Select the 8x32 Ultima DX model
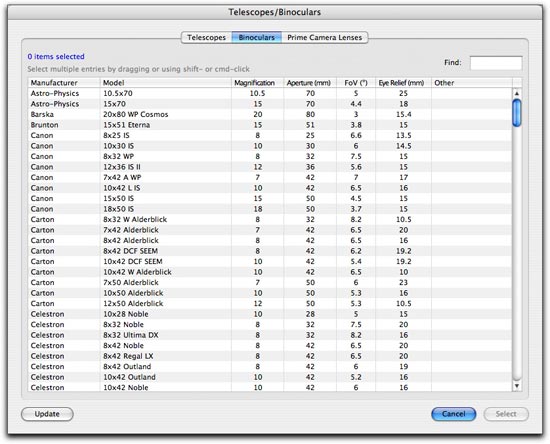 [131, 335]
